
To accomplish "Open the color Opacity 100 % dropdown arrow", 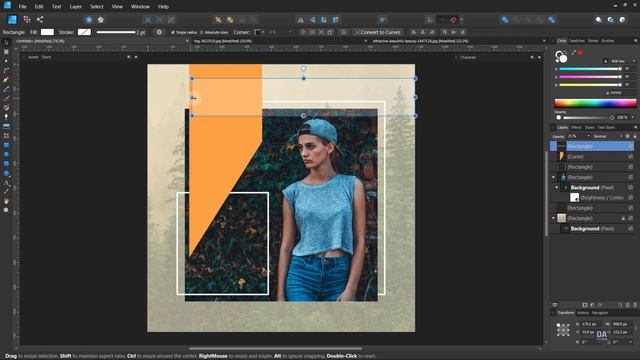I will [x=633, y=118].
